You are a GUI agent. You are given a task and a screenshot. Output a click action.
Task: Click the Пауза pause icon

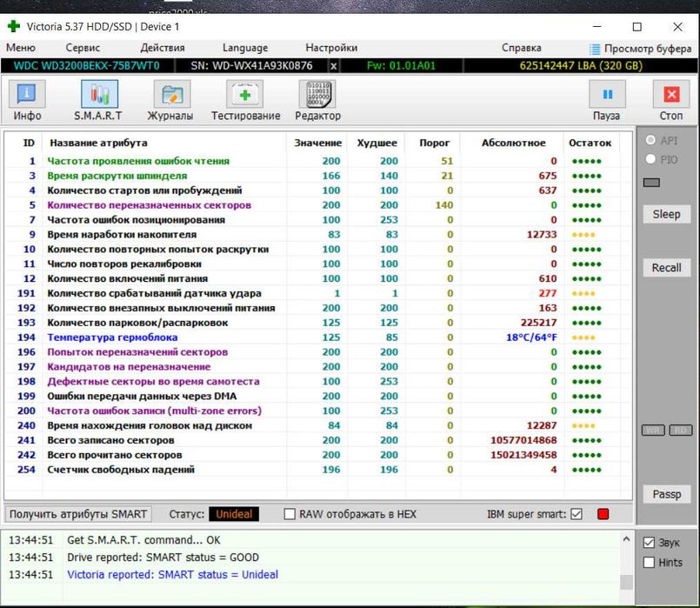click(x=607, y=95)
